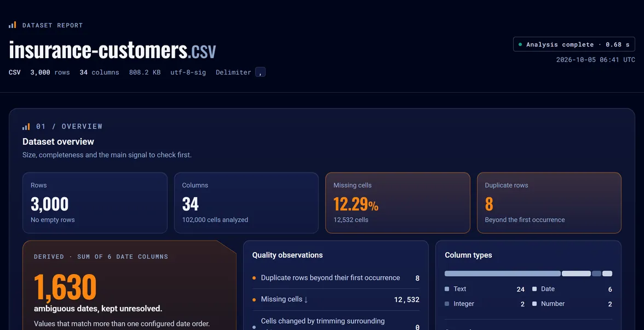644x330 pixels.
Task: Click "No empty rows" text
Action: pos(53,220)
